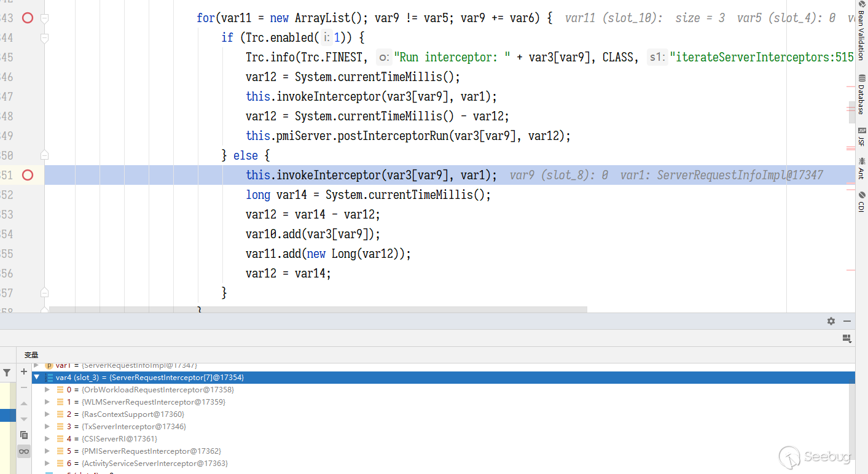
Task: Expand element 1 WLMServerRequestInterceptor
Action: pyautogui.click(x=47, y=402)
